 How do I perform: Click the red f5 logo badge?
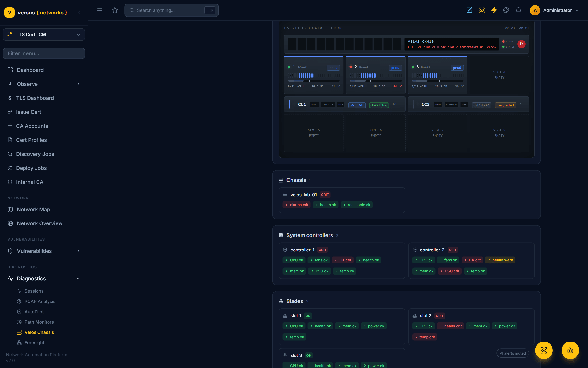pos(521,44)
